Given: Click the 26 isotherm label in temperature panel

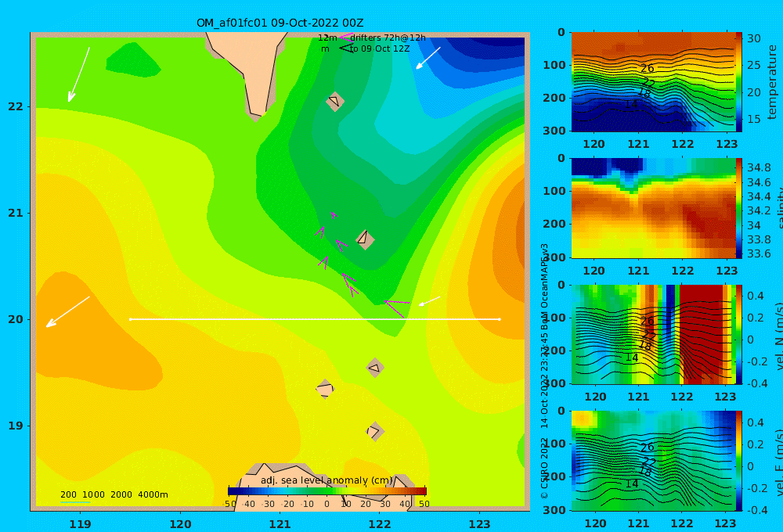Looking at the screenshot, I should click(648, 68).
